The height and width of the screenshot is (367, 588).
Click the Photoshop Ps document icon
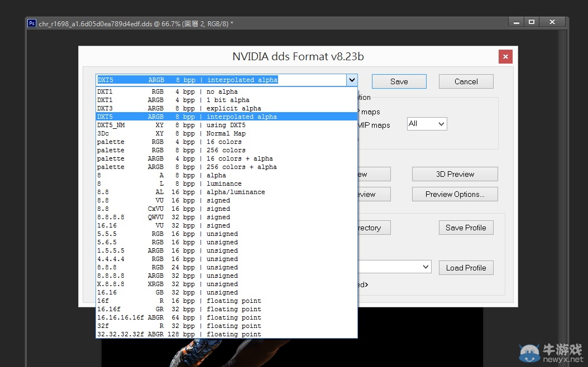click(x=32, y=23)
